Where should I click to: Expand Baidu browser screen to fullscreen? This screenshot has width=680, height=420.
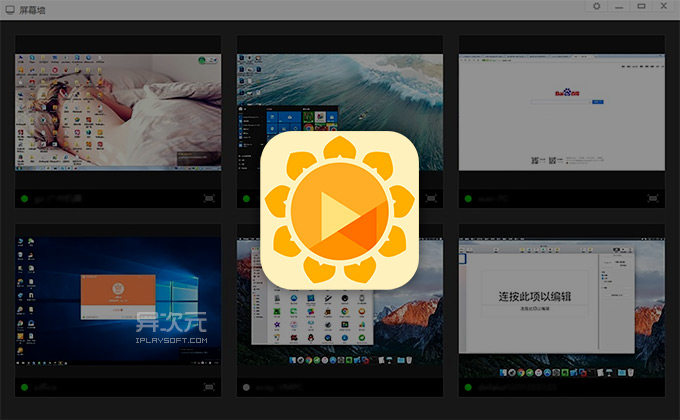(654, 198)
